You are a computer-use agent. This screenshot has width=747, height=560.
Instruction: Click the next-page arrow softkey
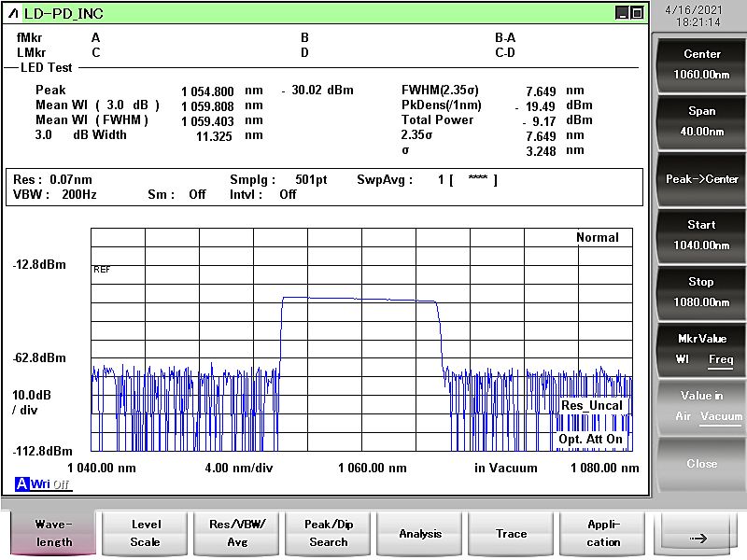(699, 538)
